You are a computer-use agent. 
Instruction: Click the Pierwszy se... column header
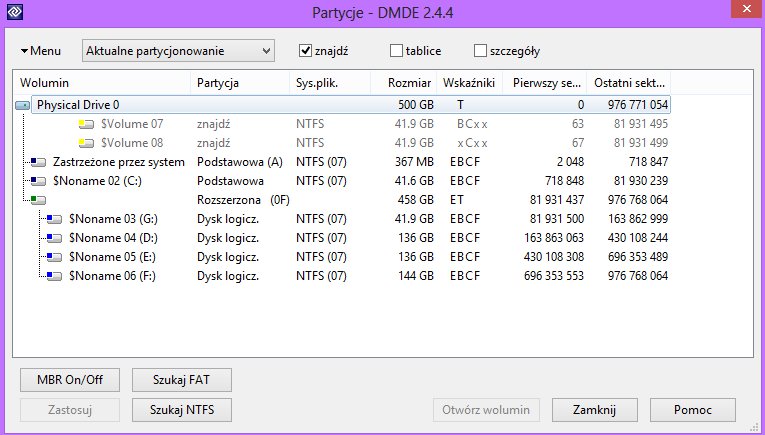click(x=544, y=83)
